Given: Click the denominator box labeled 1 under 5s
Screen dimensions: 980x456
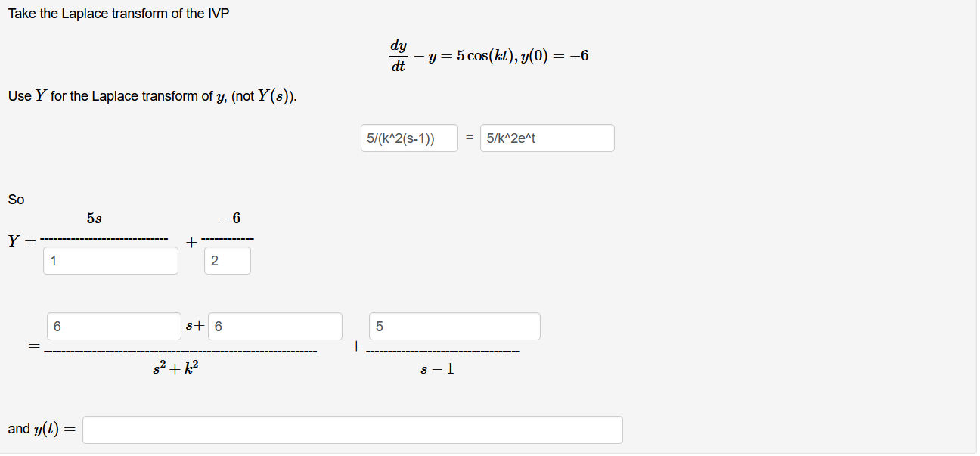Looking at the screenshot, I should click(110, 260).
